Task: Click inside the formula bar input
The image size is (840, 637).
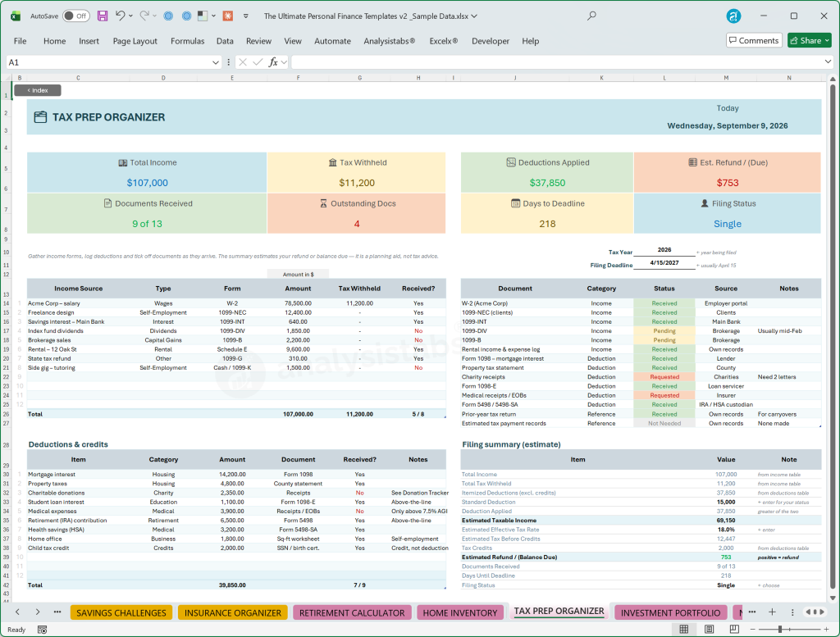Action: (x=556, y=62)
